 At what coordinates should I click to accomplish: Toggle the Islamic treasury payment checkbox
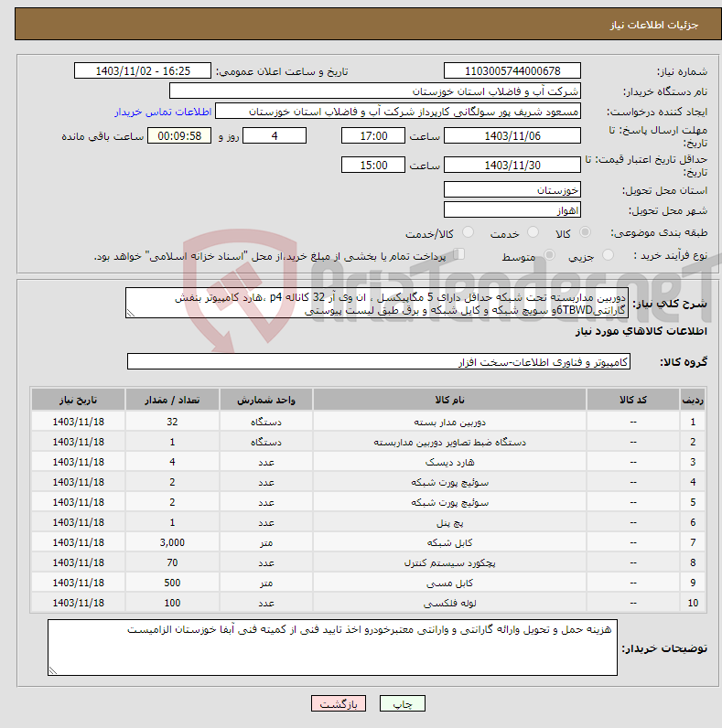[459, 254]
